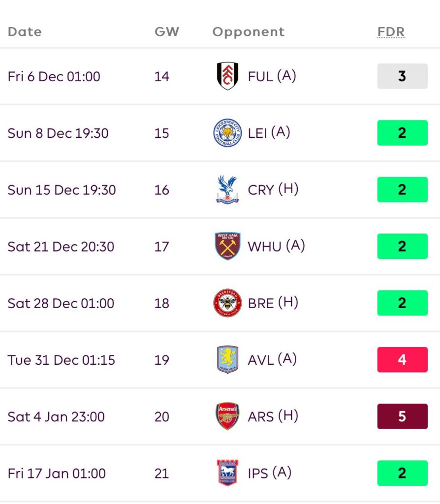
Task: Click the Sat 4 Jan 23:00 fixture date
Action: coord(56,417)
